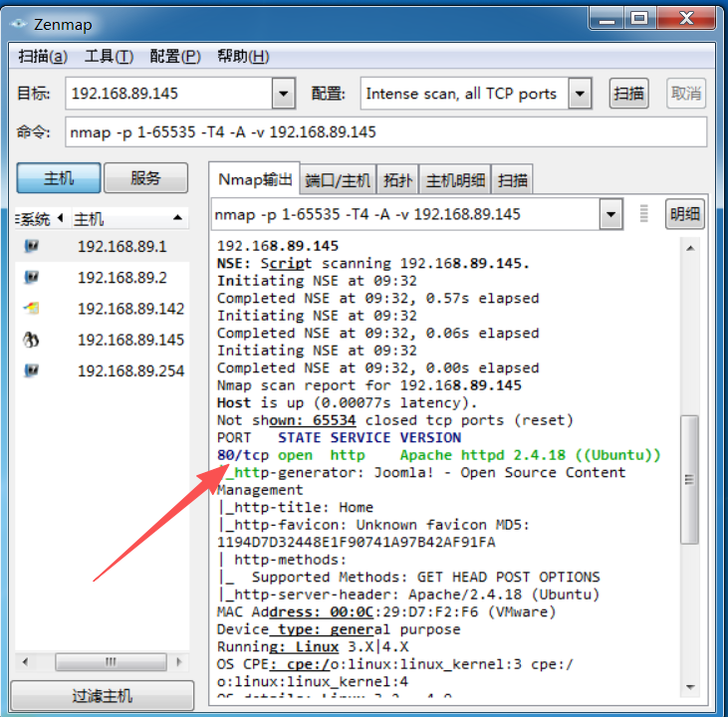Switch to the 端口/主机 tab
The image size is (728, 717).
(x=338, y=180)
